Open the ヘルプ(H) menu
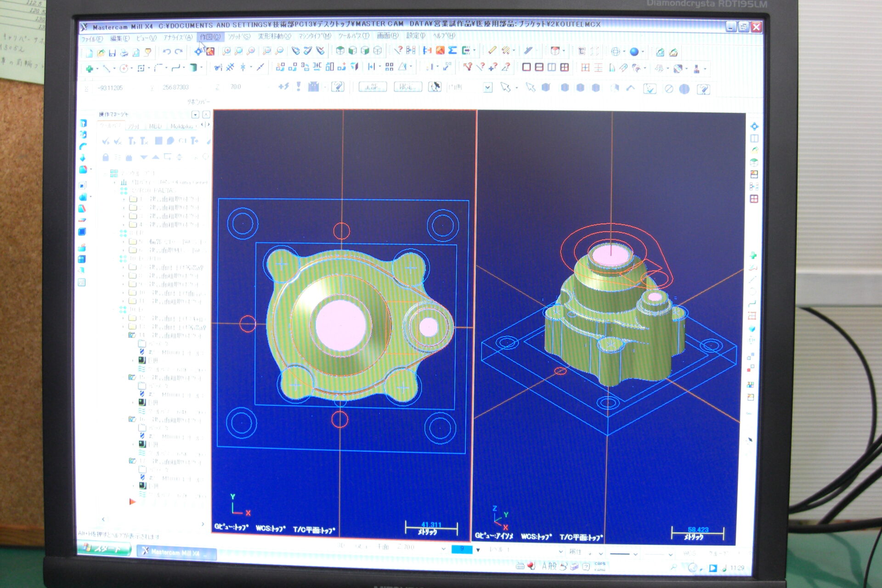Screen dimensions: 882x588 pyautogui.click(x=444, y=35)
